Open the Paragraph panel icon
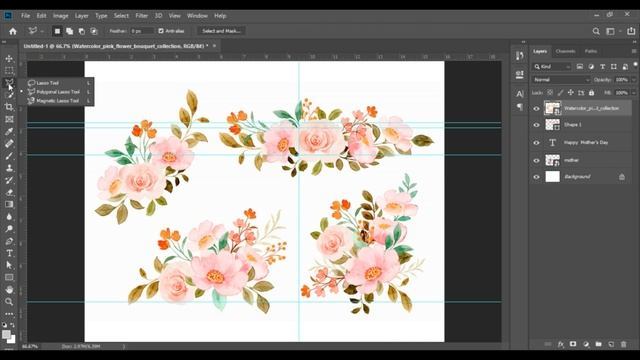Image resolution: width=640 pixels, height=360 pixels. pos(520,107)
